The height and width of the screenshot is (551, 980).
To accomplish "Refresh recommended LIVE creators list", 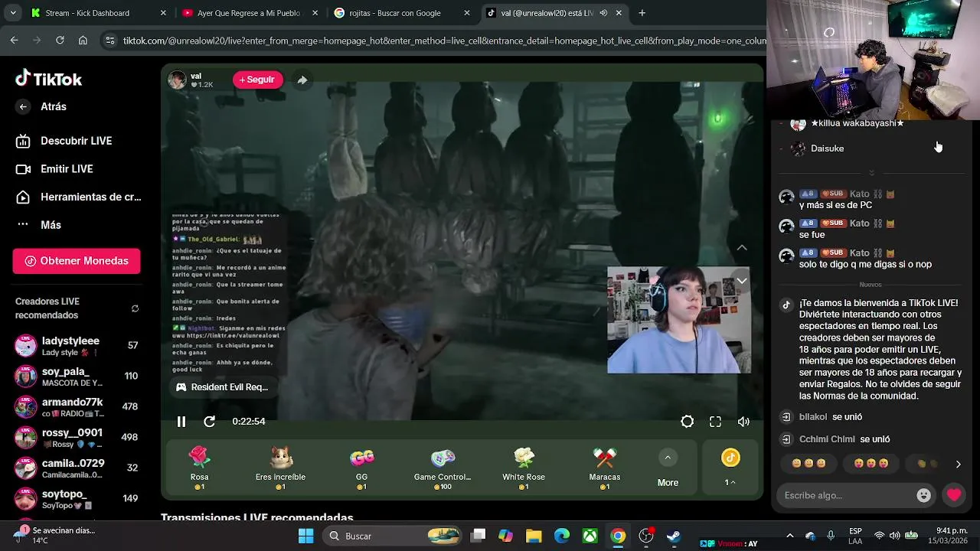I will (x=135, y=308).
